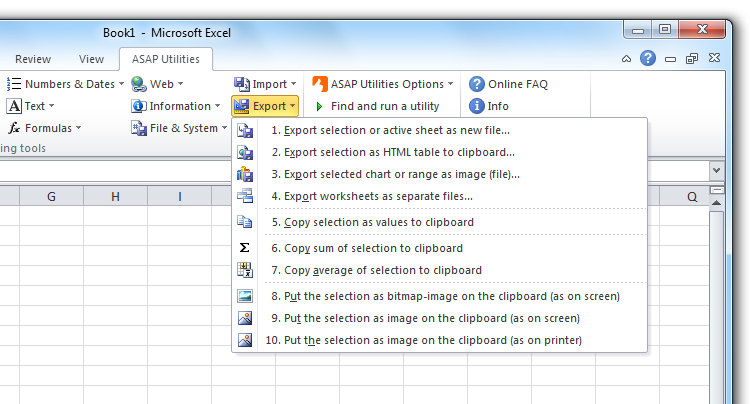
Task: Select item 9 Put selection as image (as on screen)
Action: point(440,318)
